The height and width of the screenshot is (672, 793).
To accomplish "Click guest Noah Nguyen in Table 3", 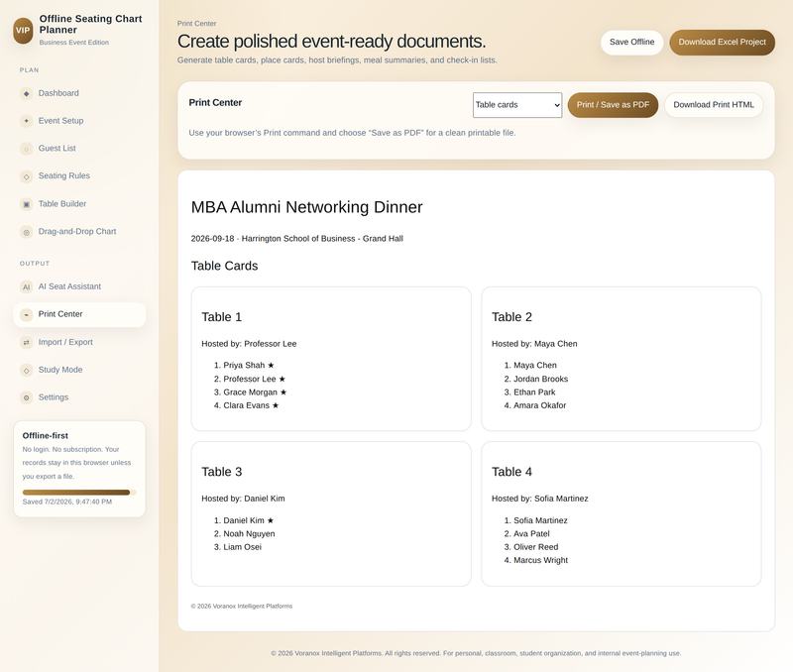I will tap(250, 534).
